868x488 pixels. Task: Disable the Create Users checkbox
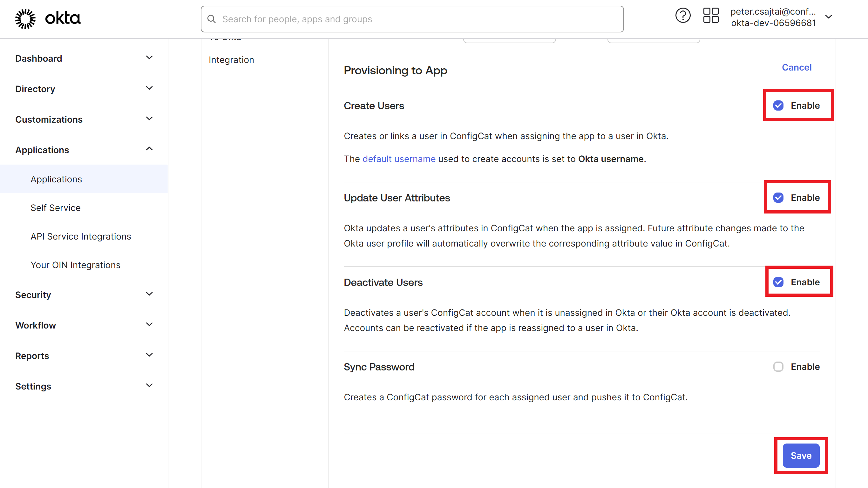pos(778,105)
